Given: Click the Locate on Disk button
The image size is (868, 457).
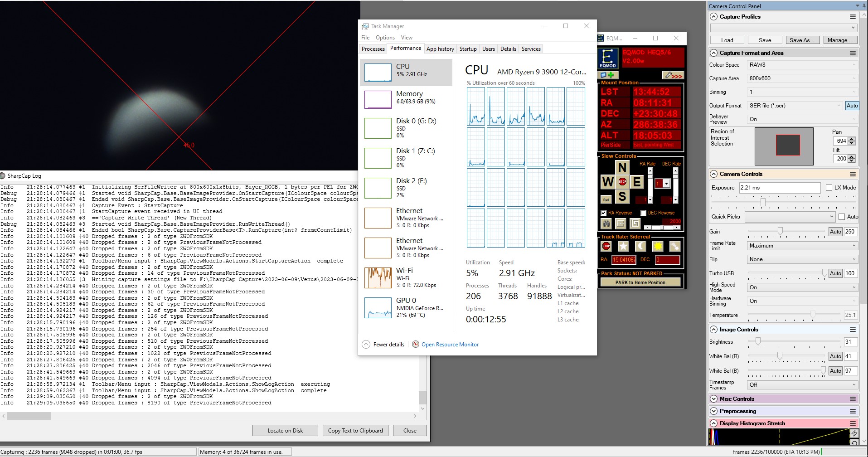Looking at the screenshot, I should click(x=285, y=431).
